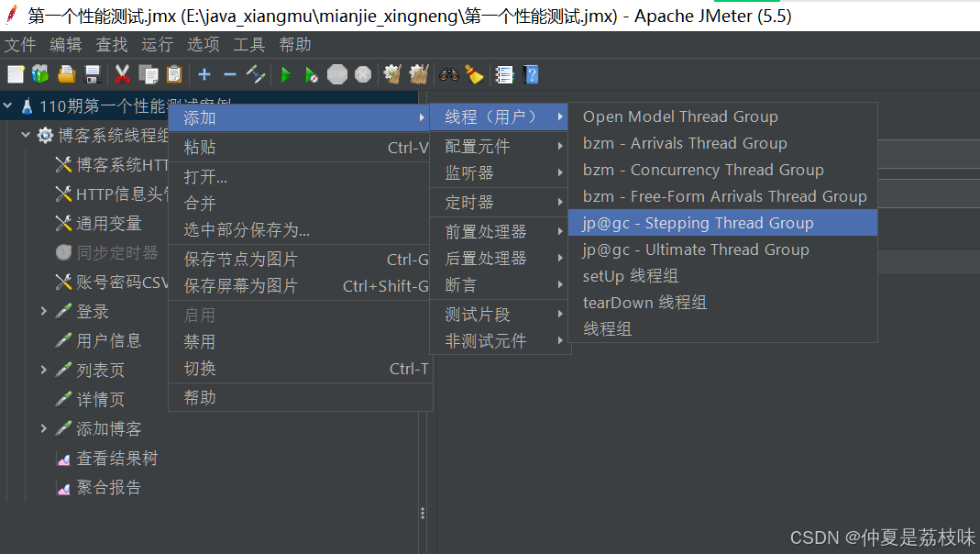The width and height of the screenshot is (980, 554).
Task: Click 保存节点为图片 in context menu
Action: click(301, 260)
